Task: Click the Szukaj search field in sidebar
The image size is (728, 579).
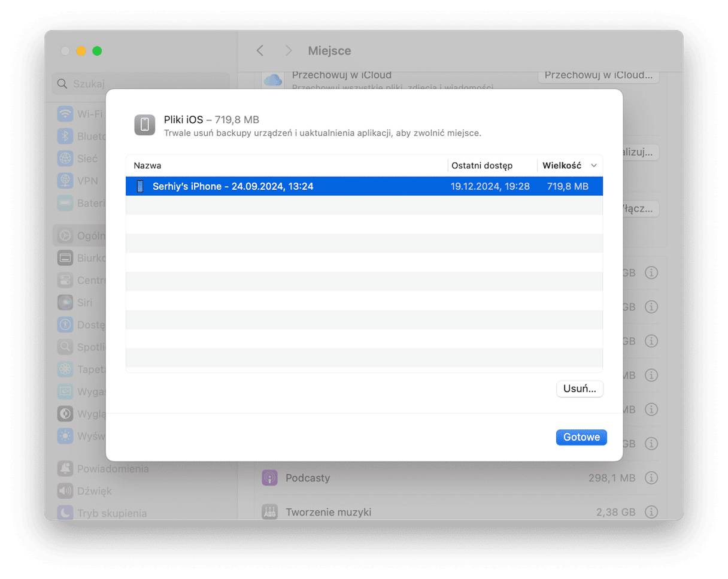Action: pos(141,84)
